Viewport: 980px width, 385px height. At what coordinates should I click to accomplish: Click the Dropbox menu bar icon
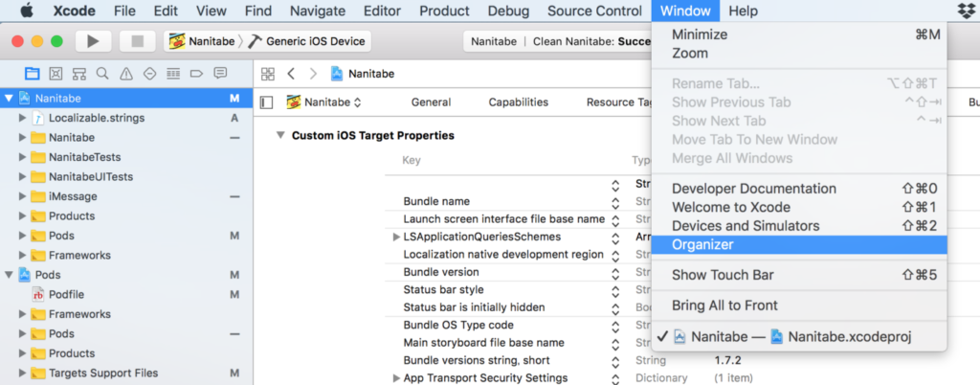[967, 11]
